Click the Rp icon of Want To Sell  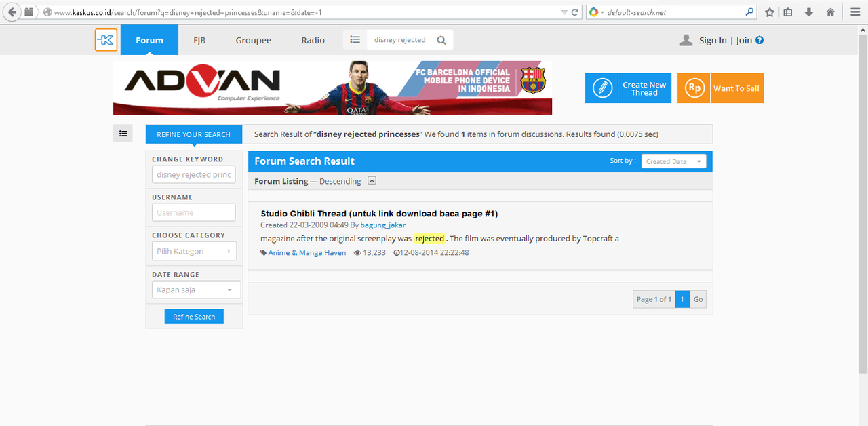click(x=694, y=88)
